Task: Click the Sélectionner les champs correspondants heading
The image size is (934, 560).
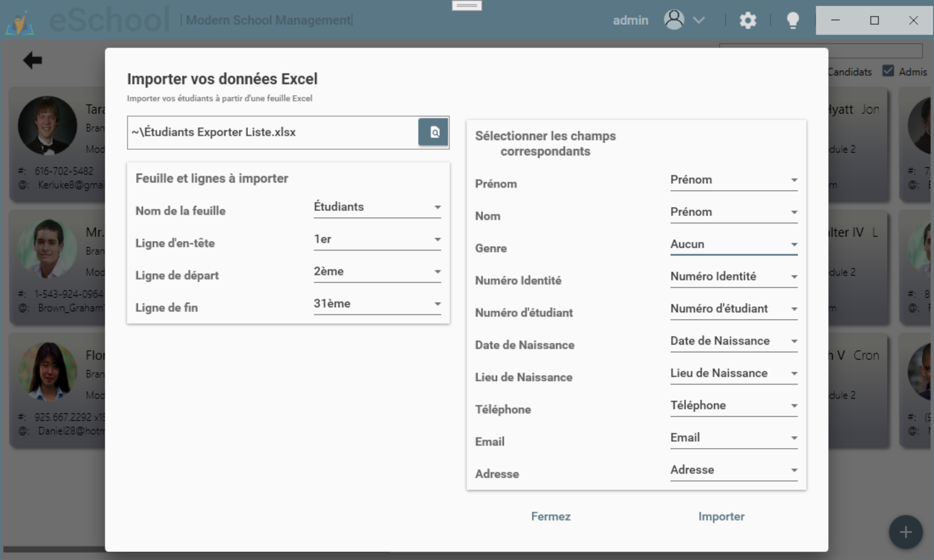Action: 545,144
